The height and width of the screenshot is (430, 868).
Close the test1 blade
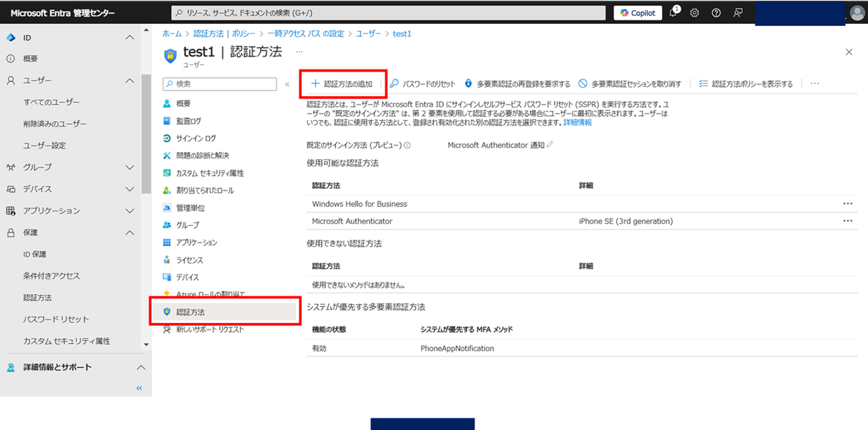coord(848,52)
